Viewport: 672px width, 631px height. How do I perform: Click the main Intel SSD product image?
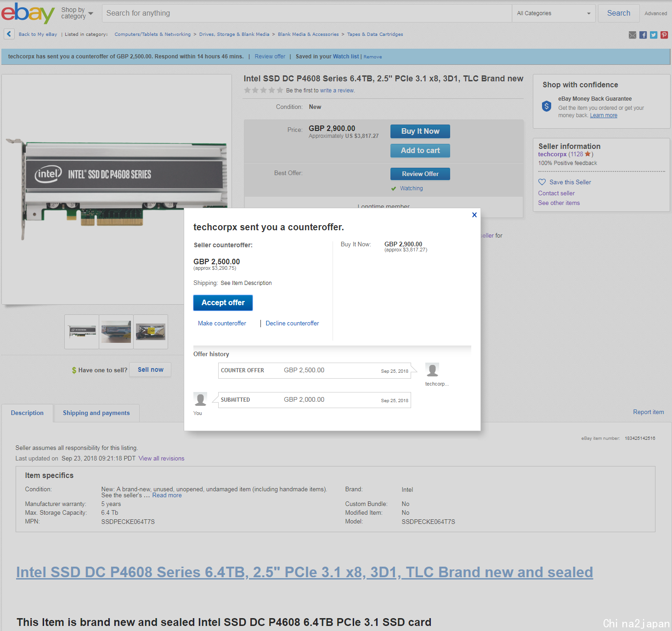point(117,189)
